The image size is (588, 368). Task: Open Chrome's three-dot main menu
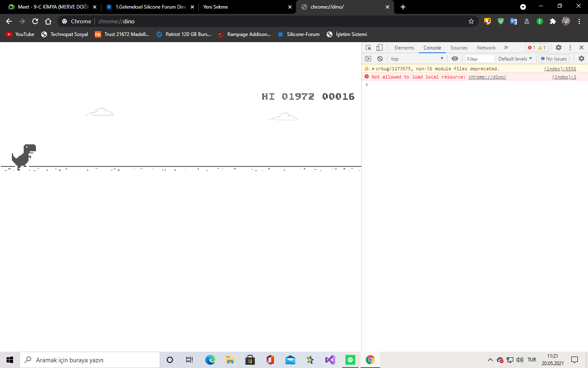579,21
